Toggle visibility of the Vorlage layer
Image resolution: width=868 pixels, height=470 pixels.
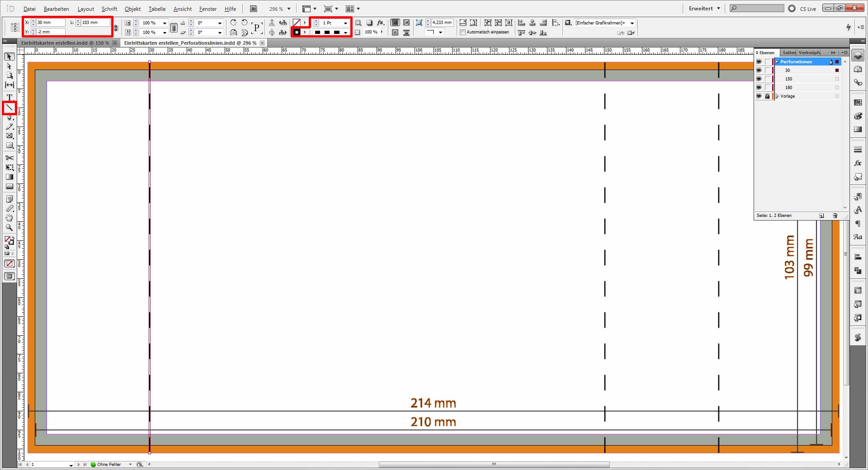(x=759, y=96)
